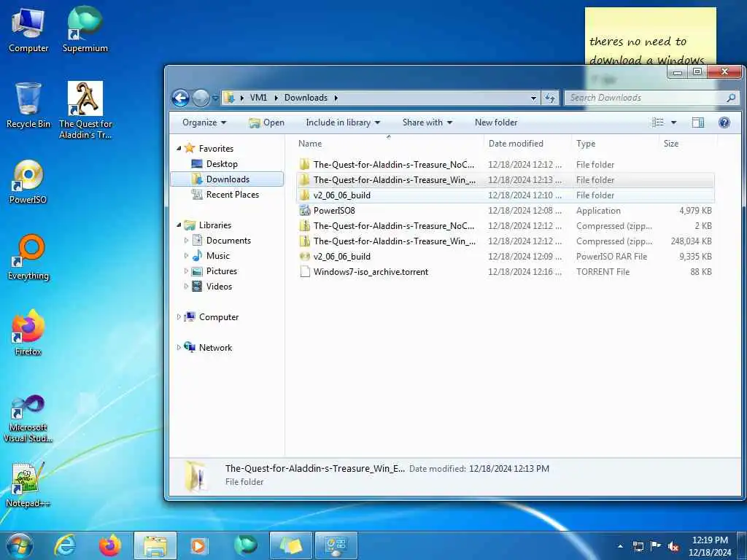Screen dimensions: 747x560
Task: Select The Quest for Aladdin's Treasure shortcut
Action: [85, 111]
